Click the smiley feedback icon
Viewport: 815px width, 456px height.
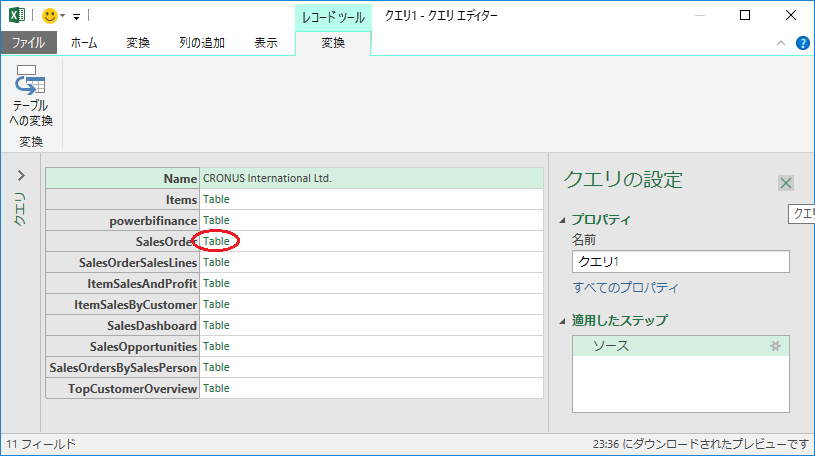tap(49, 16)
